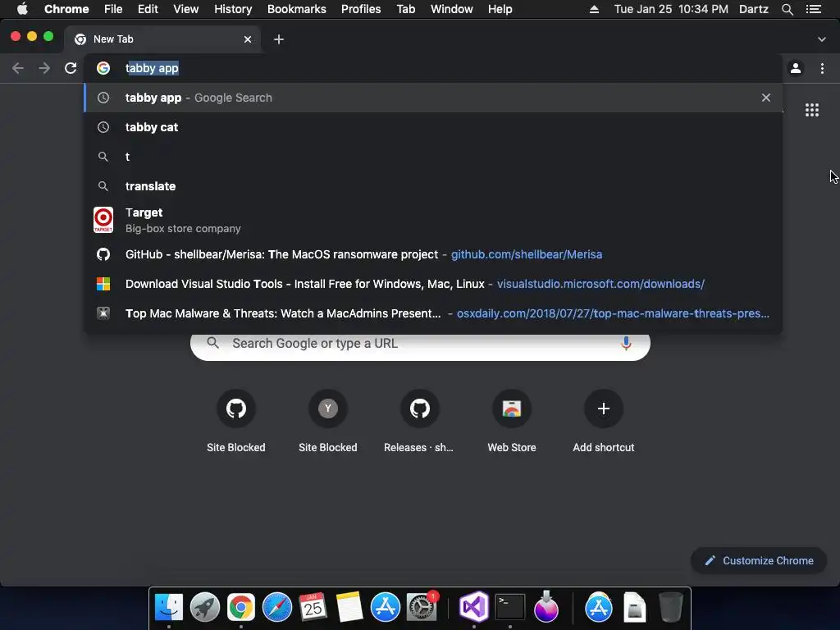Reload the page with the refresh icon
The image size is (840, 630).
(71, 68)
